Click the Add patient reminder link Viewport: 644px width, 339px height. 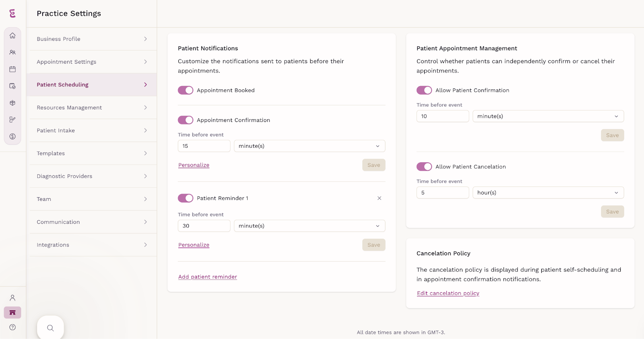[208, 277]
